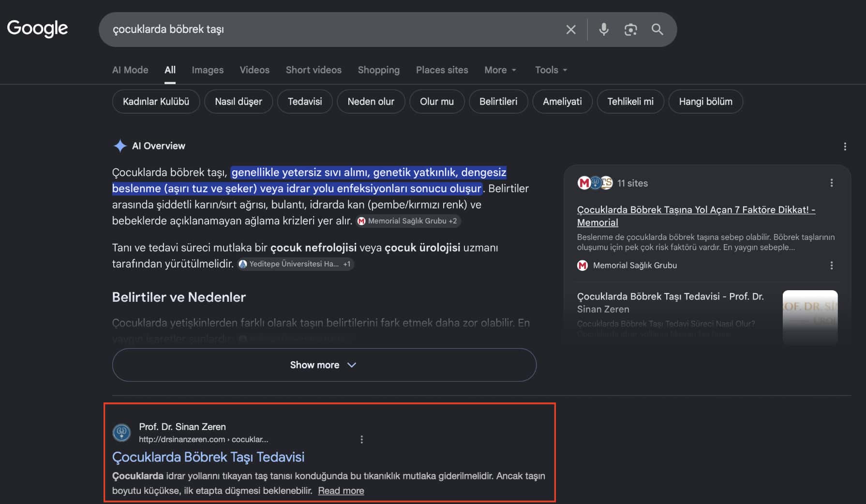Open AI Overview three-dot options menu
Image resolution: width=866 pixels, height=504 pixels.
coord(845,146)
